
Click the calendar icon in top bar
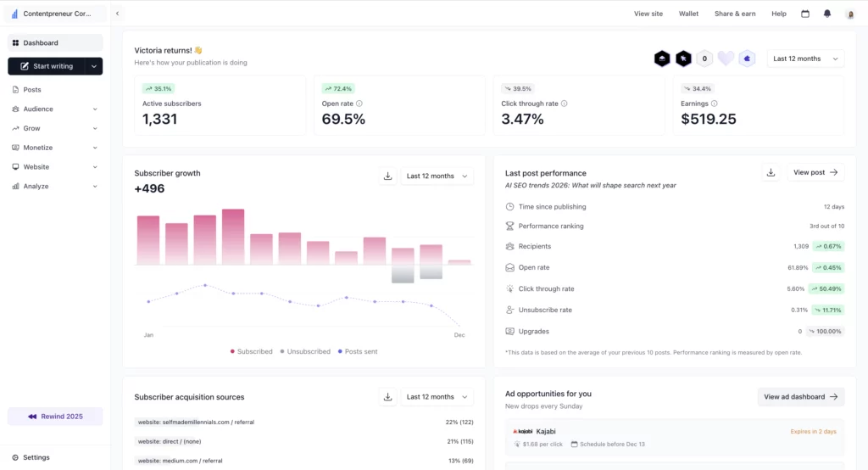tap(805, 14)
